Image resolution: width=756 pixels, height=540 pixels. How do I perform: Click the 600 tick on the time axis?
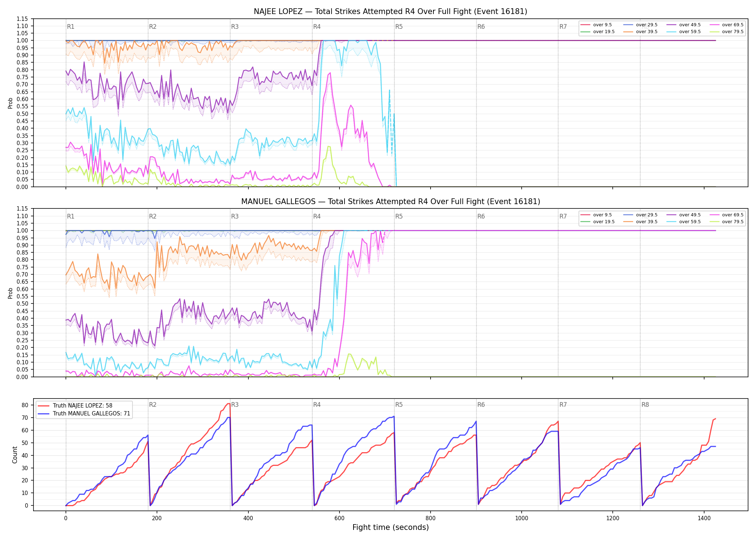(339, 518)
